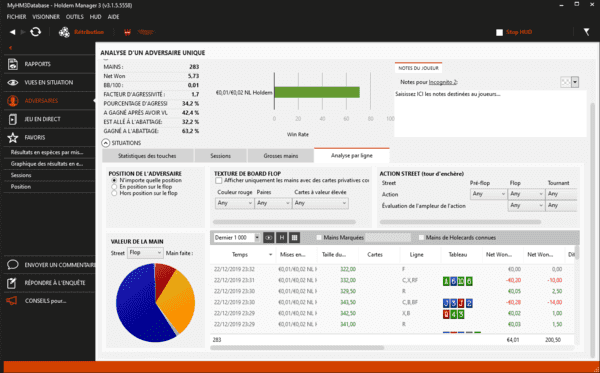Open 'Graphique des résultats en e...' favorite
This screenshot has width=600, height=373.
47,164
